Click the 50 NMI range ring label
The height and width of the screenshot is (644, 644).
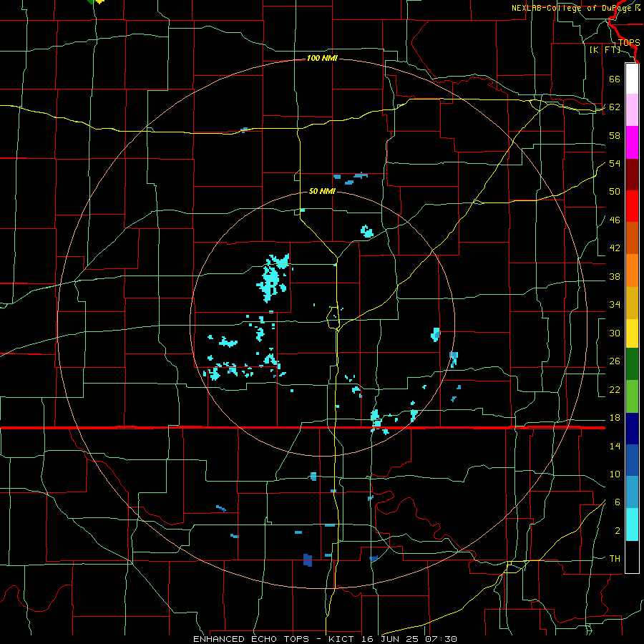click(x=322, y=191)
